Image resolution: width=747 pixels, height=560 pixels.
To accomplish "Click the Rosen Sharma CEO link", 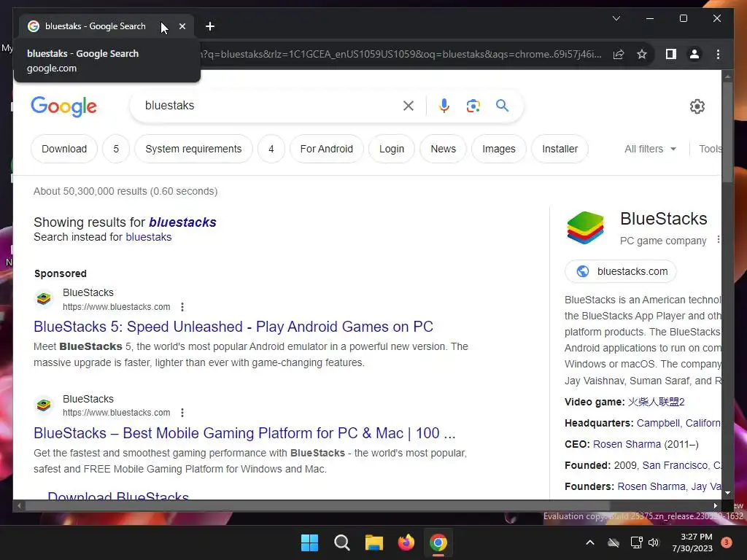I will coord(627,444).
